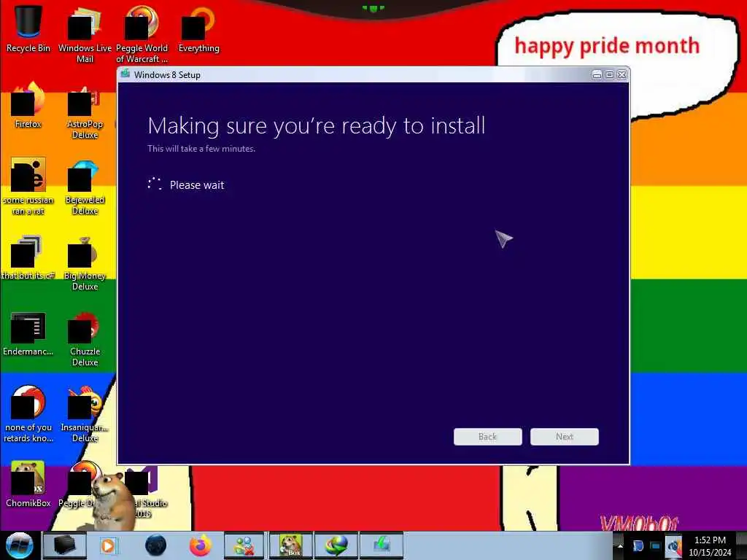Viewport: 747px width, 560px height.
Task: Open the AstroPop Deluxe desktop icon
Action: click(x=85, y=112)
